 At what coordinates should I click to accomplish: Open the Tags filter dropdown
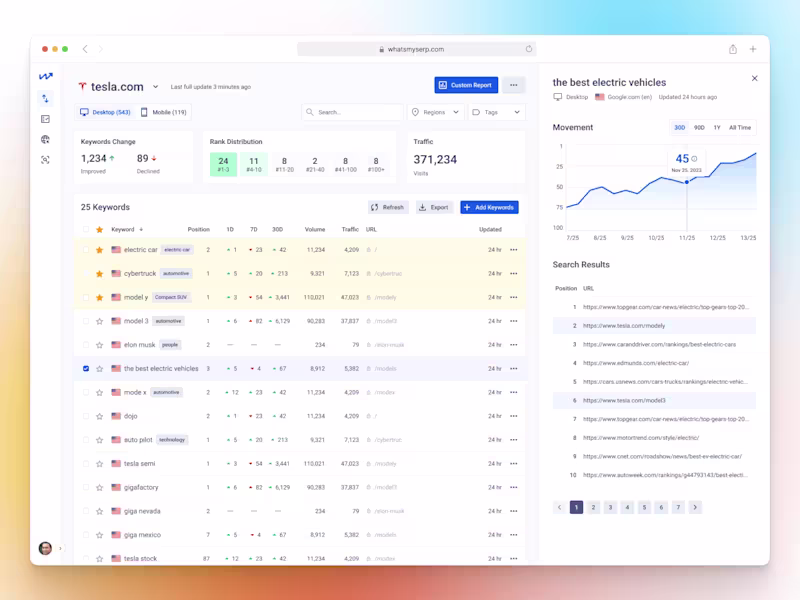click(x=496, y=112)
